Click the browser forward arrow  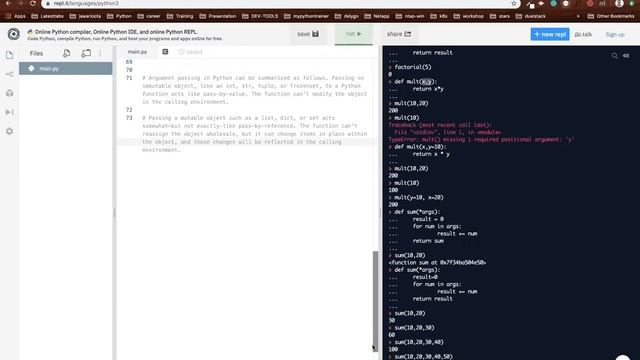pyautogui.click(x=20, y=3)
